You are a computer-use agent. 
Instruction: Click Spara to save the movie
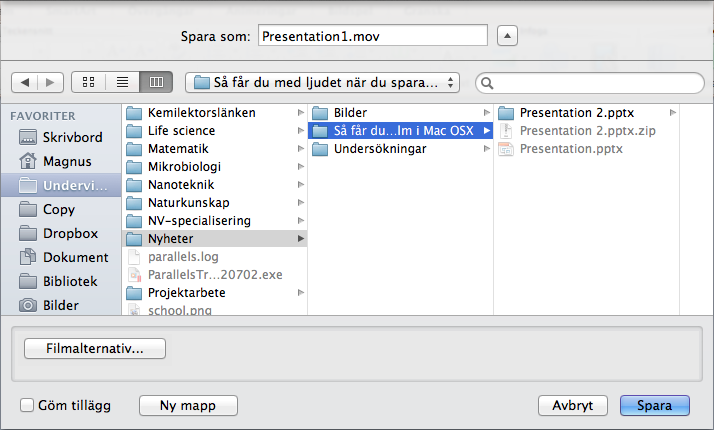[654, 405]
